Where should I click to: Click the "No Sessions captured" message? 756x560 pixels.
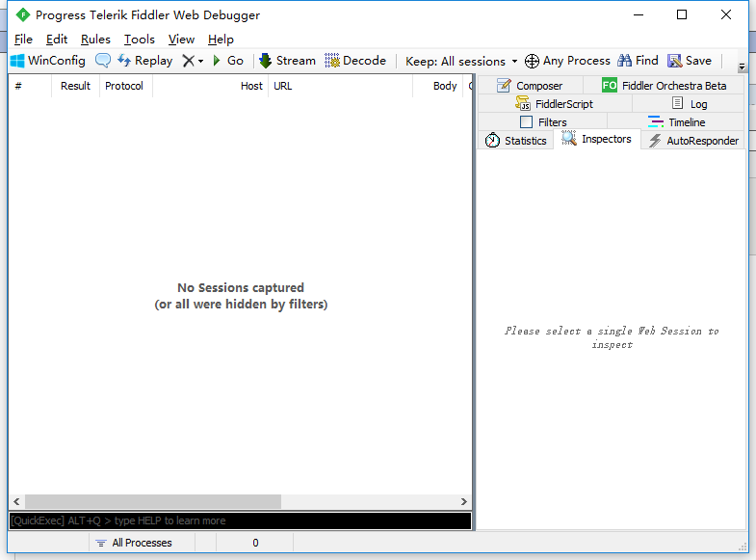241,288
